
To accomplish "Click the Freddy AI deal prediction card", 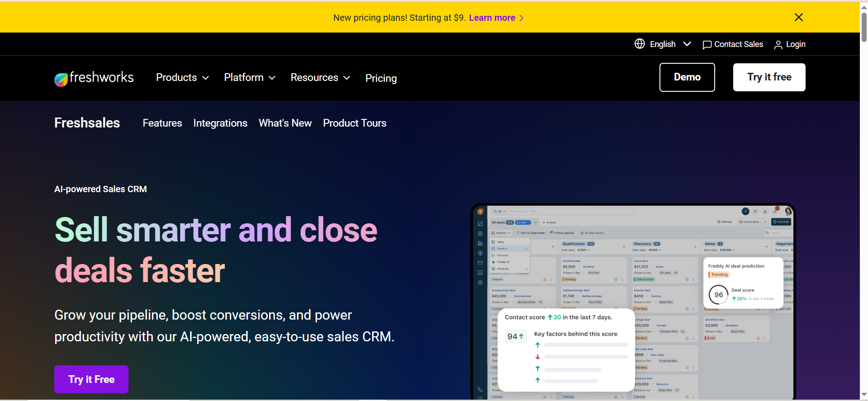I will (743, 283).
